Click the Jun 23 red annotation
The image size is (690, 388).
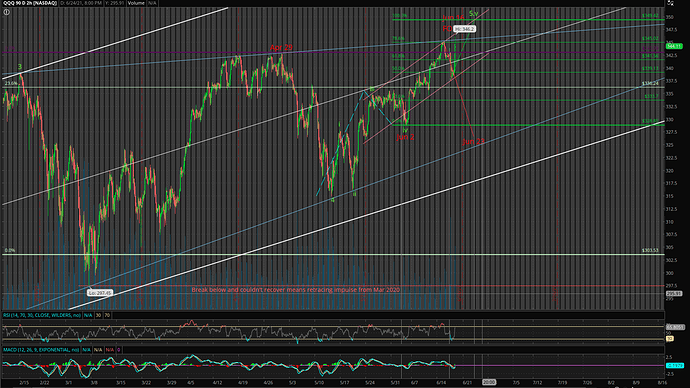473,142
